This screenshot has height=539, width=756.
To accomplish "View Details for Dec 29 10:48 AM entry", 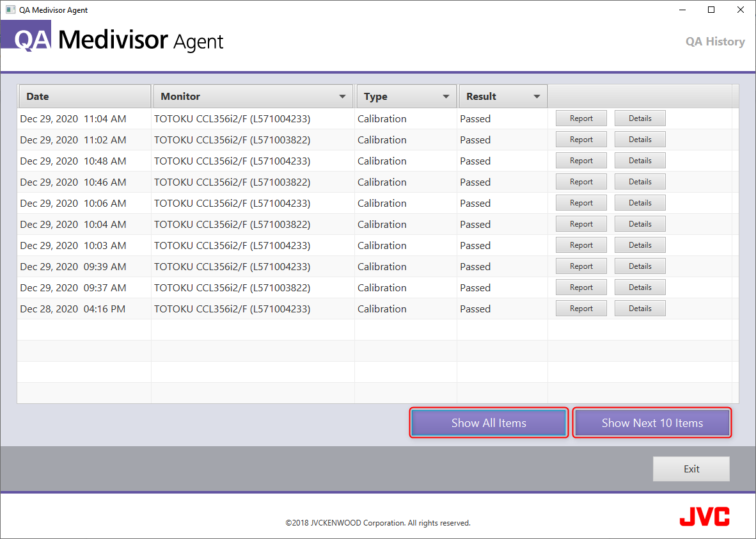I will (x=640, y=161).
